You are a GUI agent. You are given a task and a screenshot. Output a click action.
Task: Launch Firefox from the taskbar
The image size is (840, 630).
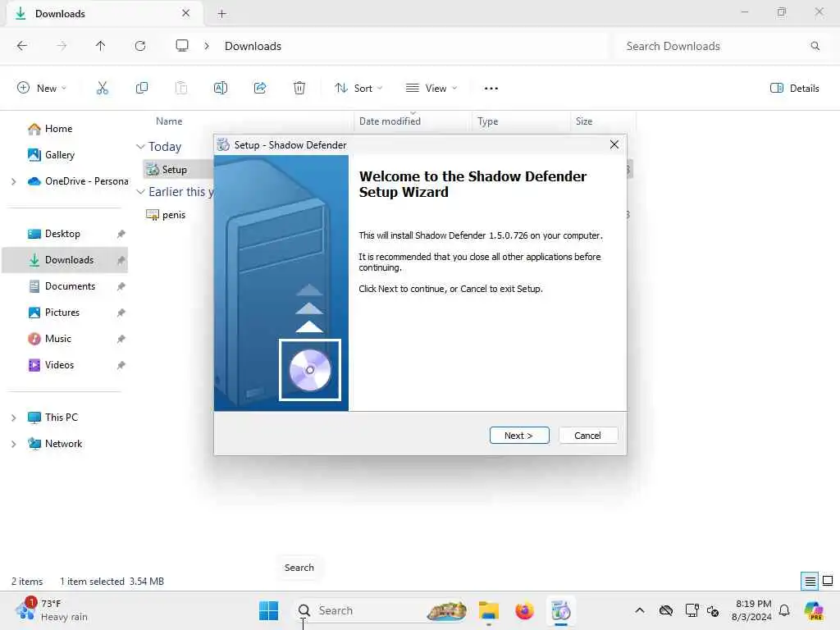(x=524, y=610)
